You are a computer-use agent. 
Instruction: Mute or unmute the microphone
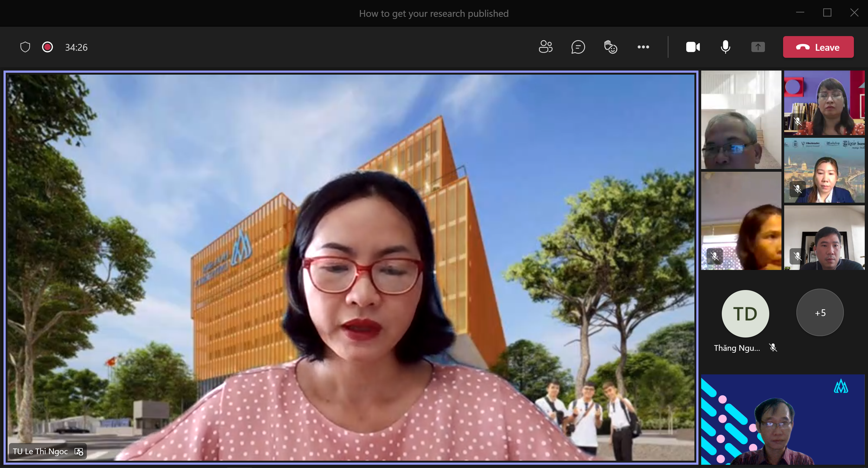coord(726,47)
